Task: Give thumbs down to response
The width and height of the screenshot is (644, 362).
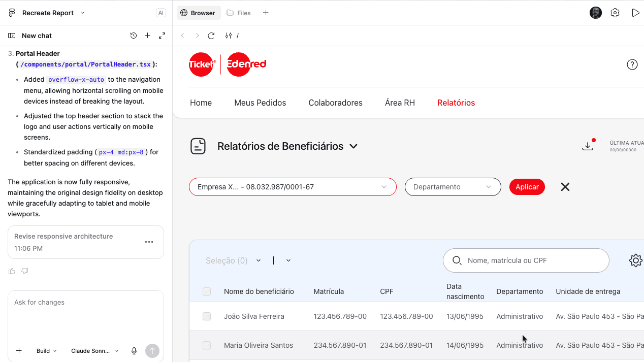Action: coord(25,271)
